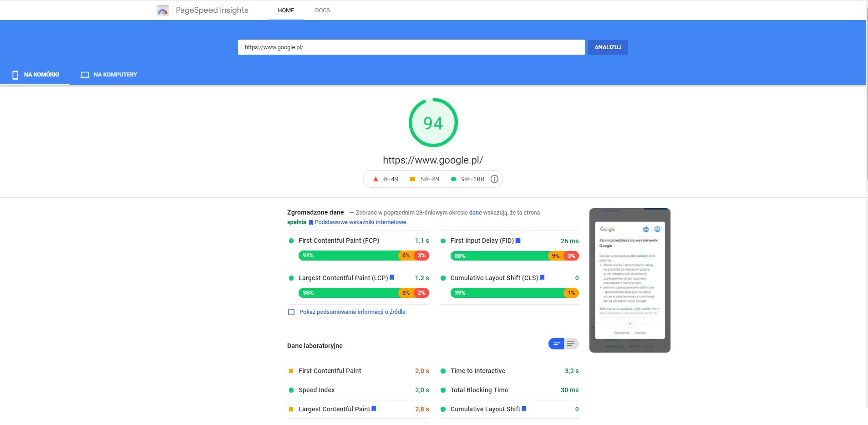Click 'Pokaż podsumowanie informacji o źródle' label

[352, 312]
